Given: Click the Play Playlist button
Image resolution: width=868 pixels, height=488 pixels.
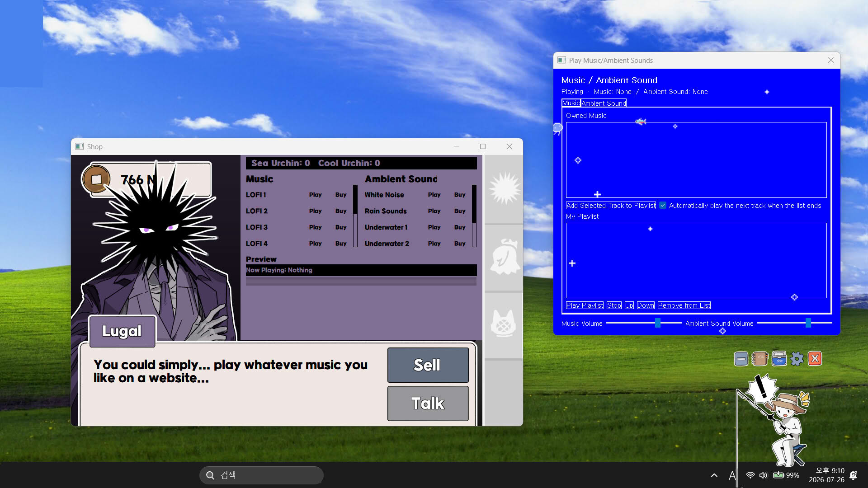Looking at the screenshot, I should pyautogui.click(x=585, y=305).
